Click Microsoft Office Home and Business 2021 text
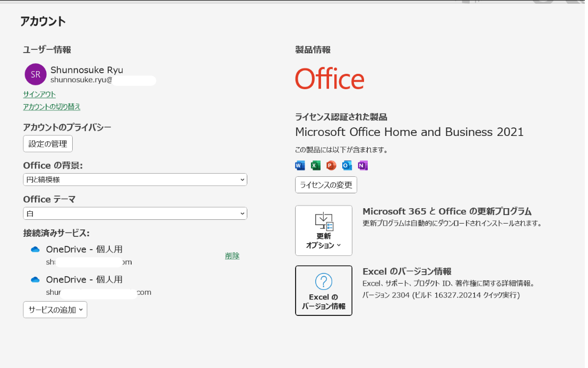The width and height of the screenshot is (588, 368). (409, 132)
